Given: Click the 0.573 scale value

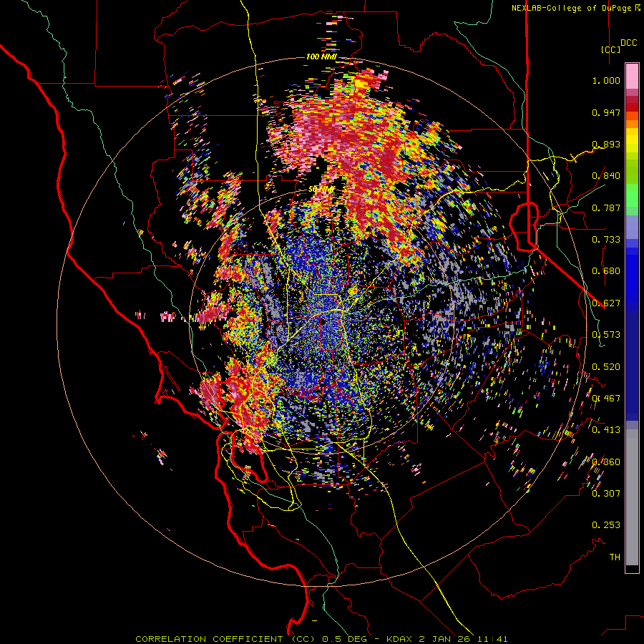Looking at the screenshot, I should click(606, 335).
